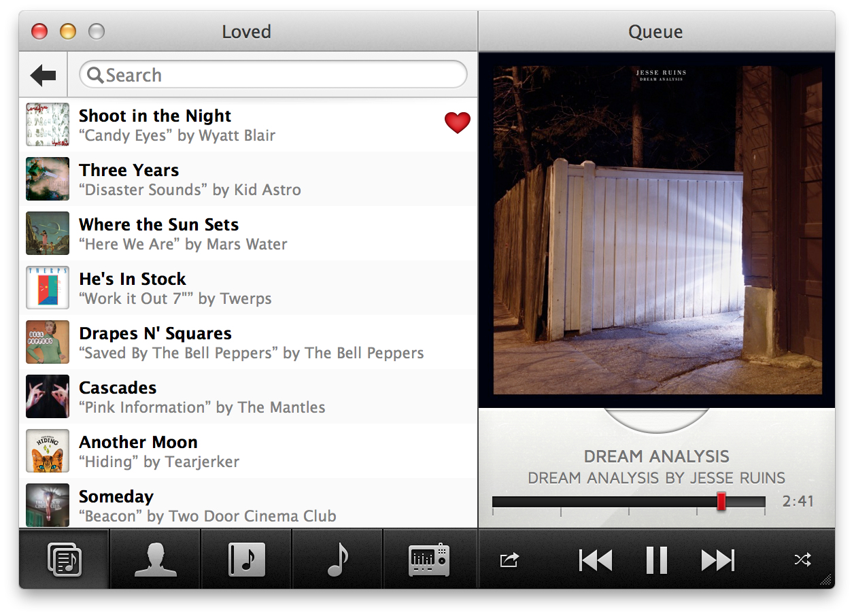This screenshot has width=854, height=616.
Task: Open the playlists tab icon
Action: [65, 560]
